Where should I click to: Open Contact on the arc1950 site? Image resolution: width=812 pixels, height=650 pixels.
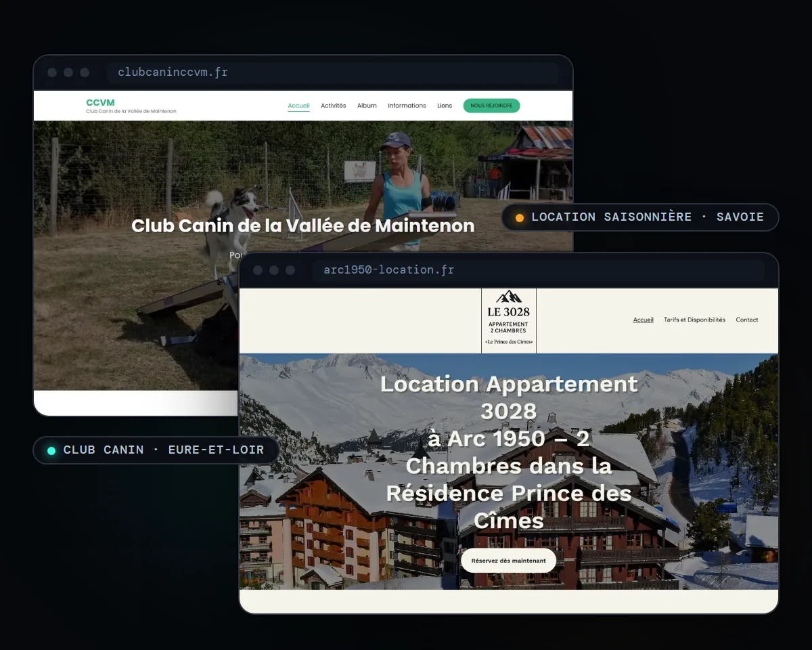pyautogui.click(x=747, y=320)
